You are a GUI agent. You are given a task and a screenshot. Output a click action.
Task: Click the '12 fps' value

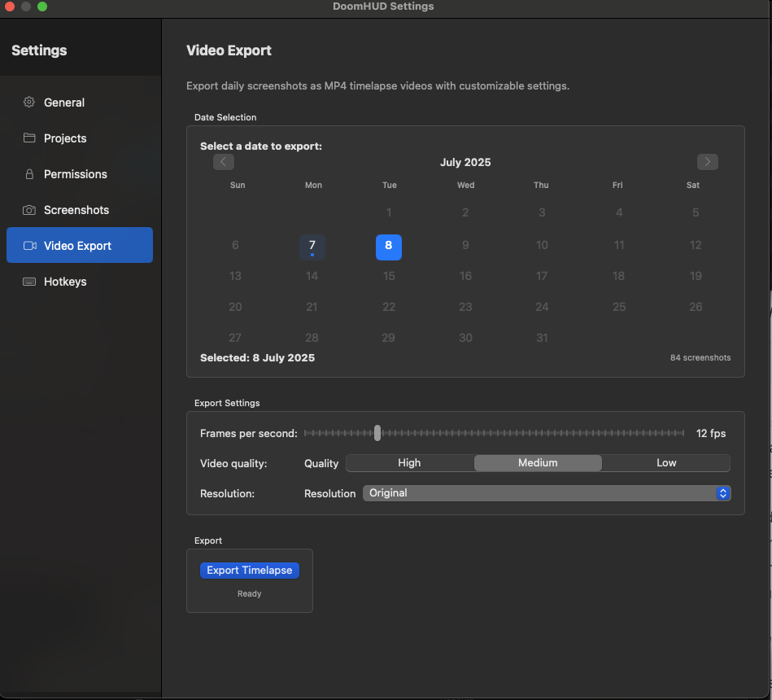click(x=711, y=434)
